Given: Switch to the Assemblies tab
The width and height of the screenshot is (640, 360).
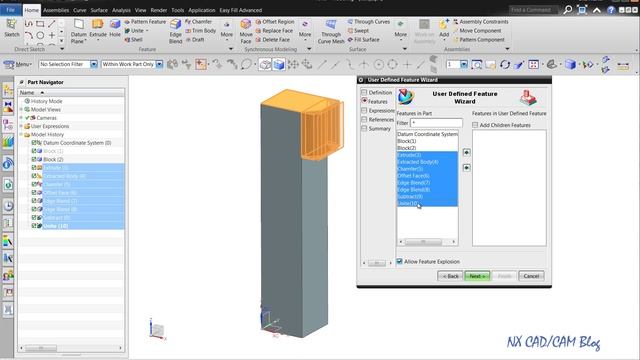Looking at the screenshot, I should click(x=56, y=10).
